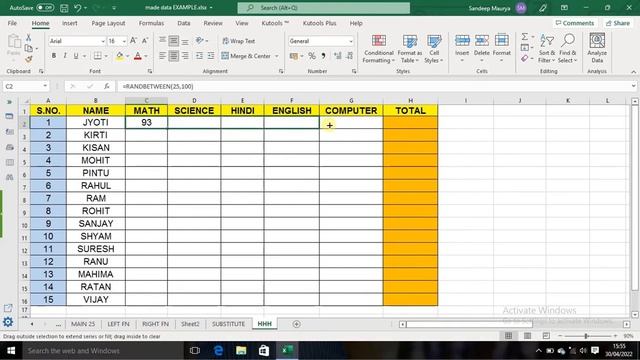Switch to the Insert ribbon tab
This screenshot has width=640, height=360.
(69, 23)
